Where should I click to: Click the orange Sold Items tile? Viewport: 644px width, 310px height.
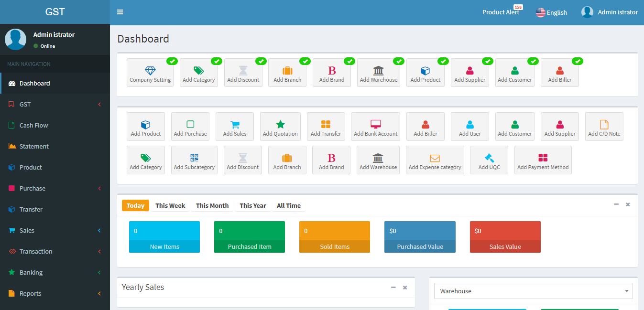(335, 237)
